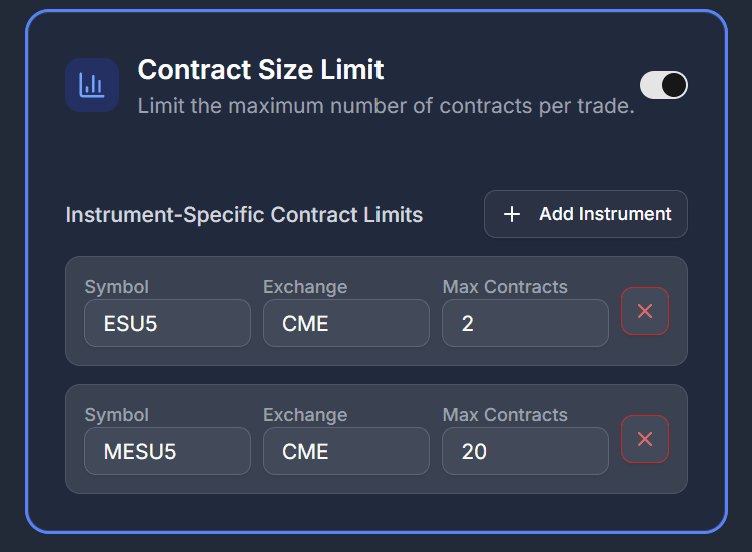Select the MESU5 symbol field

click(167, 451)
